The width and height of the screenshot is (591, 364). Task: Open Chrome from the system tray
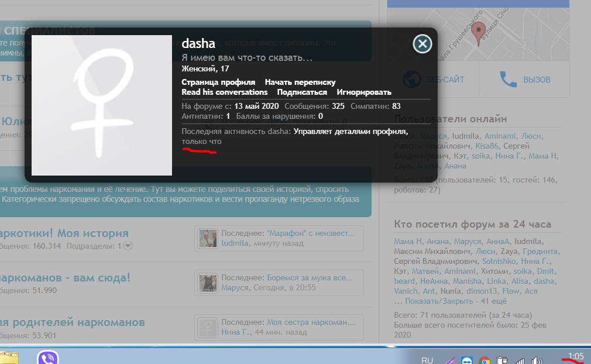point(485,357)
